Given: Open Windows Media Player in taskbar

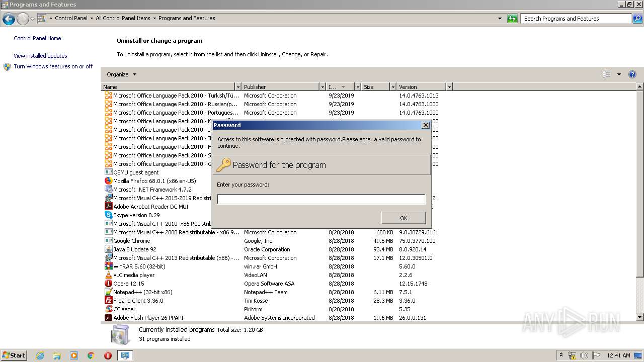Looking at the screenshot, I should (x=74, y=355).
